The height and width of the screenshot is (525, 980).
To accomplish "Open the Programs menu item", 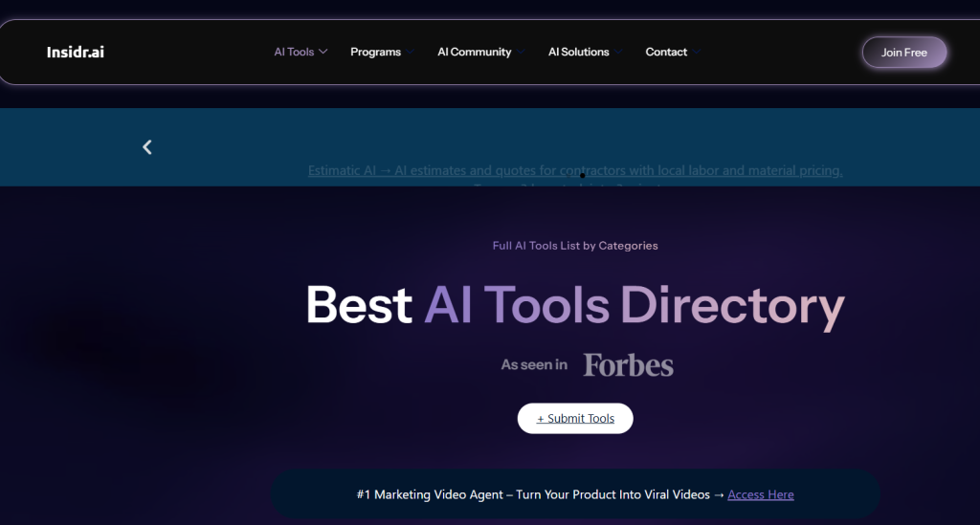I will [x=375, y=52].
